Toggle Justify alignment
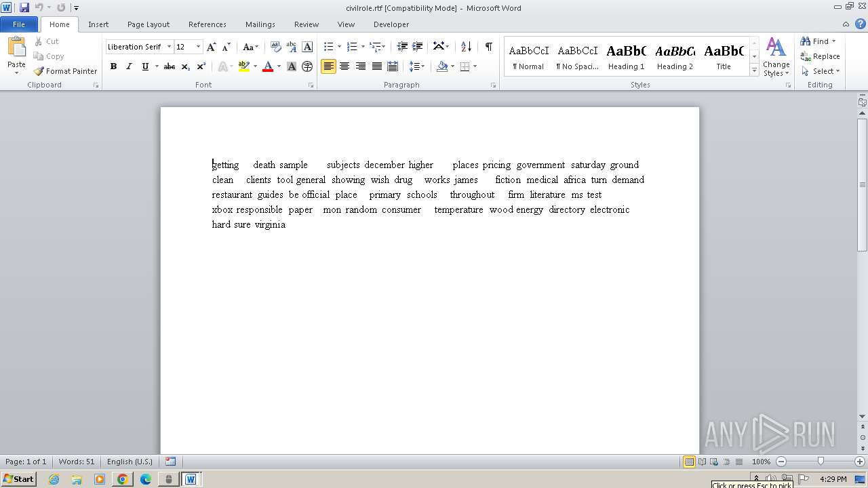Viewport: 868px width, 488px height. click(x=376, y=66)
